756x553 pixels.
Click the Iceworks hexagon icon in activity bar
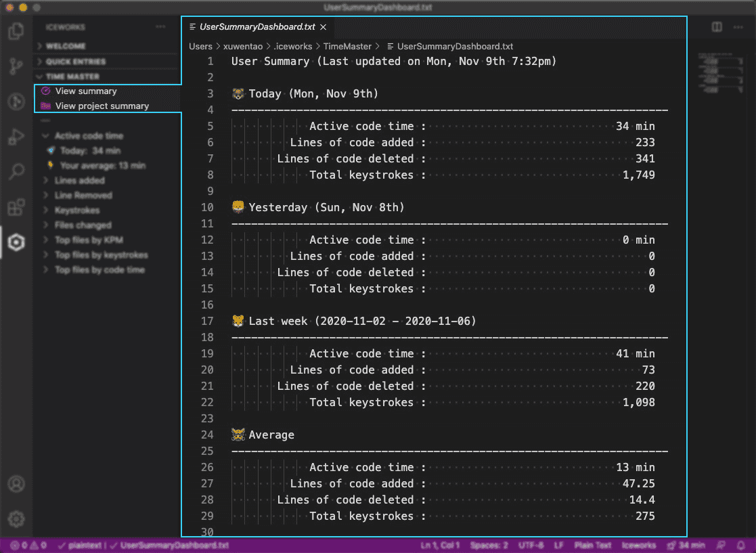click(17, 242)
